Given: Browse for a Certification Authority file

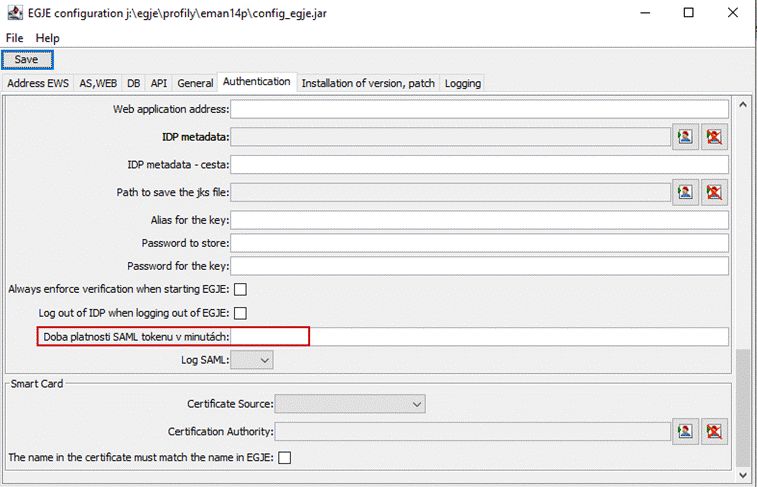Looking at the screenshot, I should [x=685, y=431].
